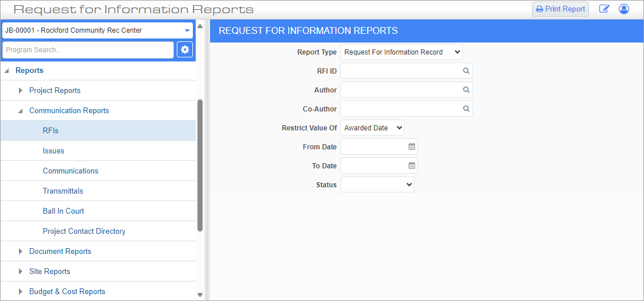Open To Date calendar picker
Image resolution: width=644 pixels, height=301 pixels.
click(412, 165)
